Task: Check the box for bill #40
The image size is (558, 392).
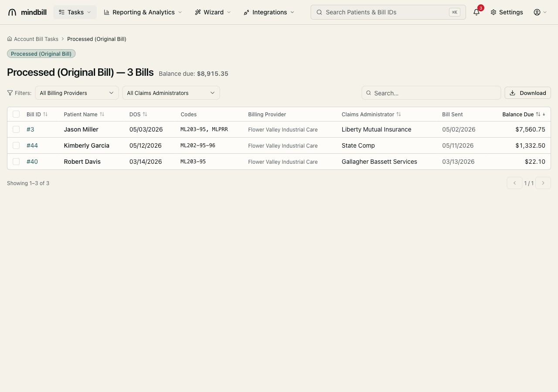Action: click(16, 162)
